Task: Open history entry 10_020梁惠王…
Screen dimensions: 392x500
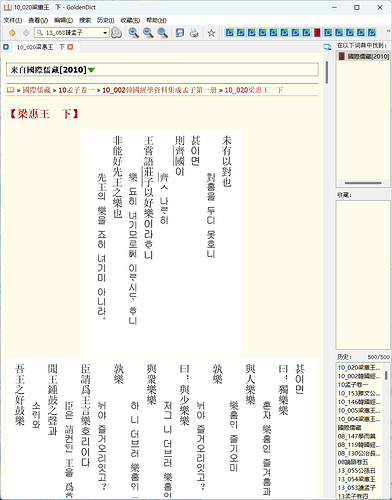Action: [x=359, y=368]
